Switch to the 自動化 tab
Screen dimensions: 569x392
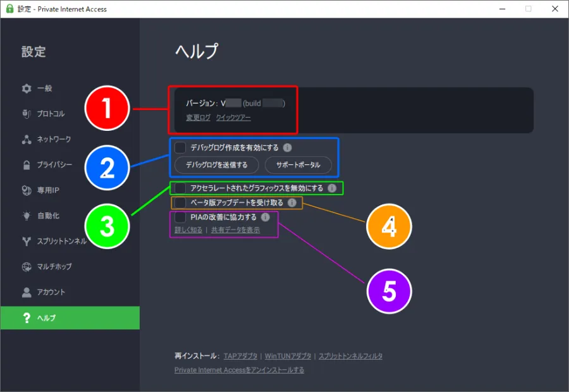(x=70, y=216)
